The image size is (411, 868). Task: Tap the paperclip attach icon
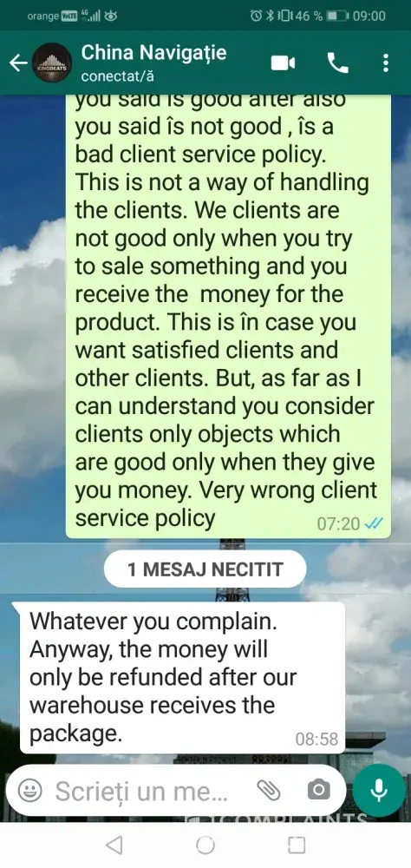click(x=270, y=790)
